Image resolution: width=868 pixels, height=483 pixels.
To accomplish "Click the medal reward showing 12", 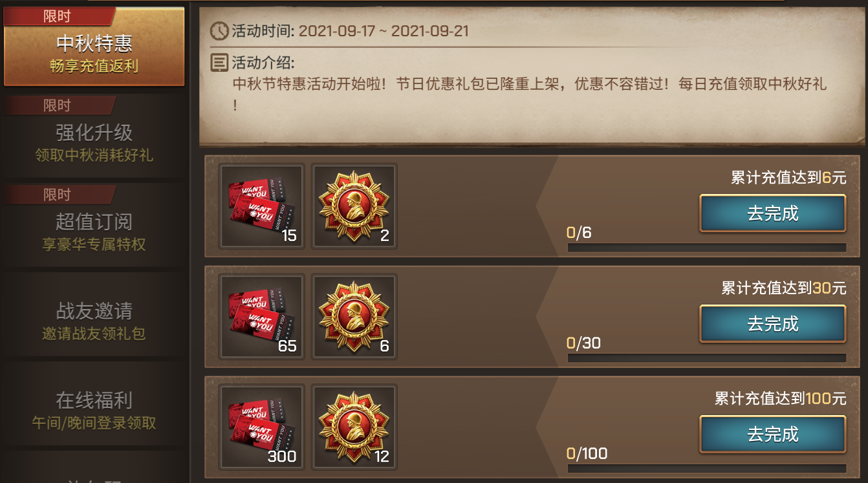I will (354, 427).
